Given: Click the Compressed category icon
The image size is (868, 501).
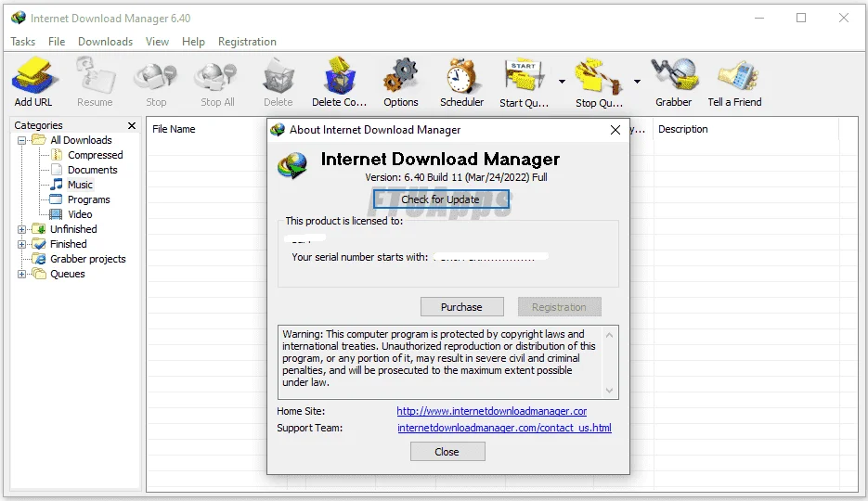Looking at the screenshot, I should click(x=57, y=155).
